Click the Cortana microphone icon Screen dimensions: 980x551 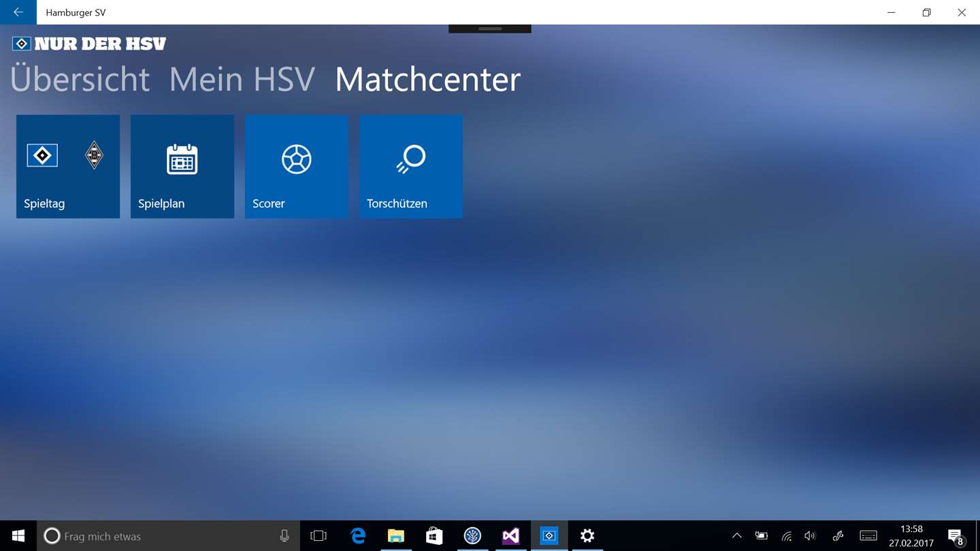[284, 536]
